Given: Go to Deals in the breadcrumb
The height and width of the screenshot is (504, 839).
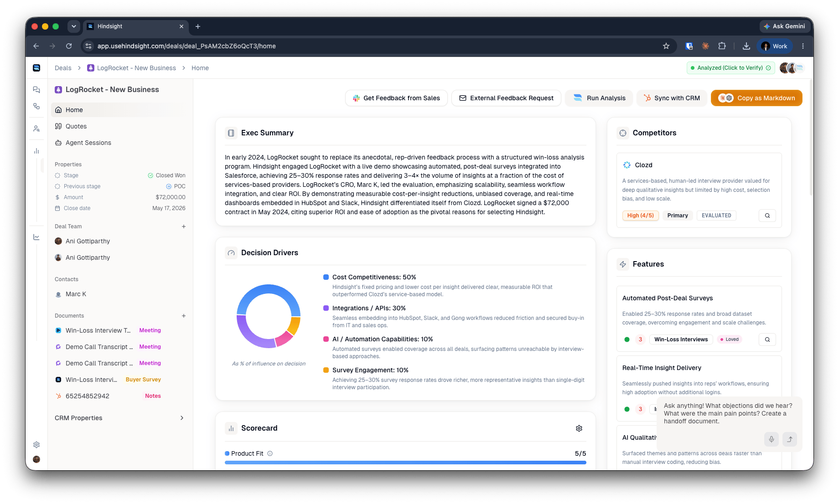Looking at the screenshot, I should (x=63, y=68).
